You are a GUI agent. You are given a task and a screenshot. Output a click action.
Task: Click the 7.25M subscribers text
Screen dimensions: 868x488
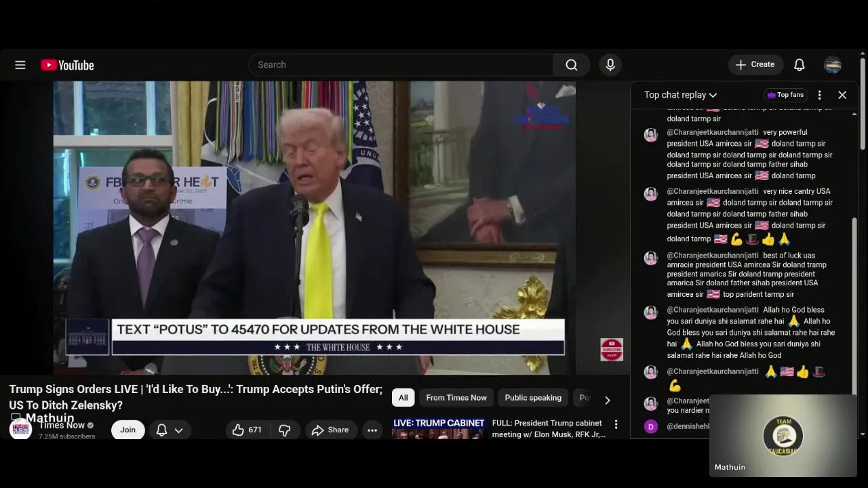tap(67, 436)
